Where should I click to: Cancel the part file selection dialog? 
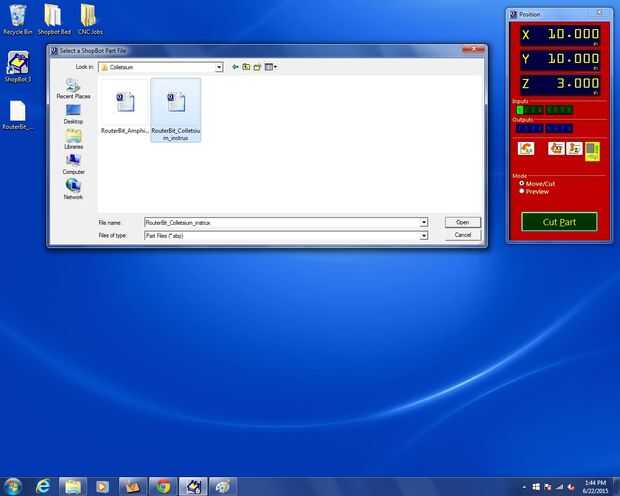pos(463,235)
